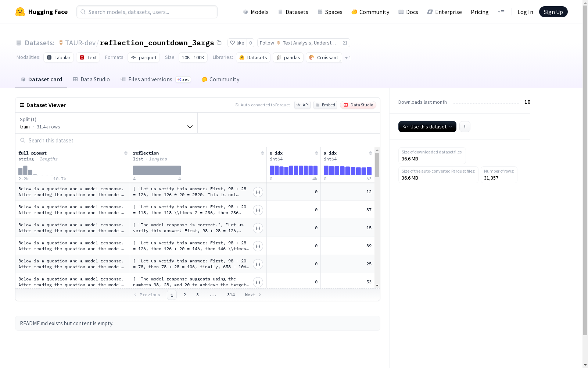Go to the Pricing page
The image size is (588, 368).
480,12
